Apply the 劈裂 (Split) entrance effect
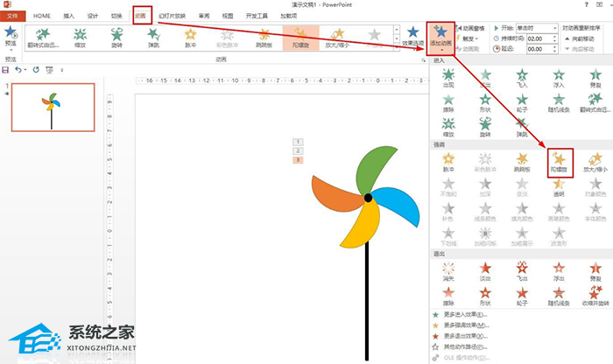The width and height of the screenshot is (613, 364). click(x=595, y=78)
